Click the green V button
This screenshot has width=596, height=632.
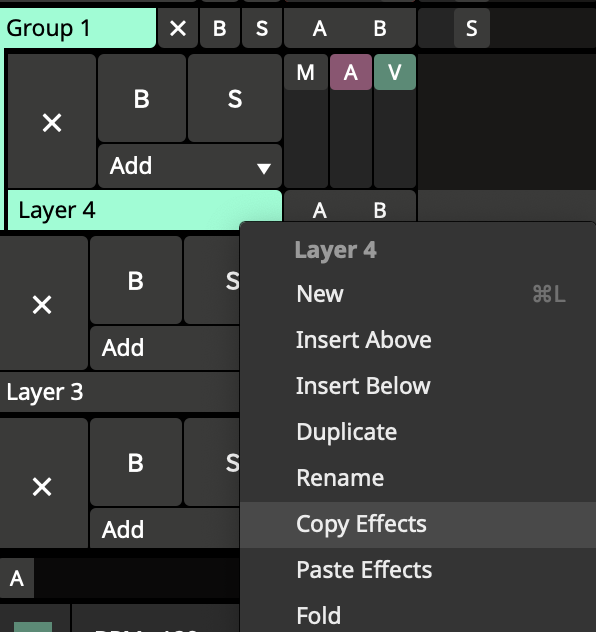coord(395,72)
